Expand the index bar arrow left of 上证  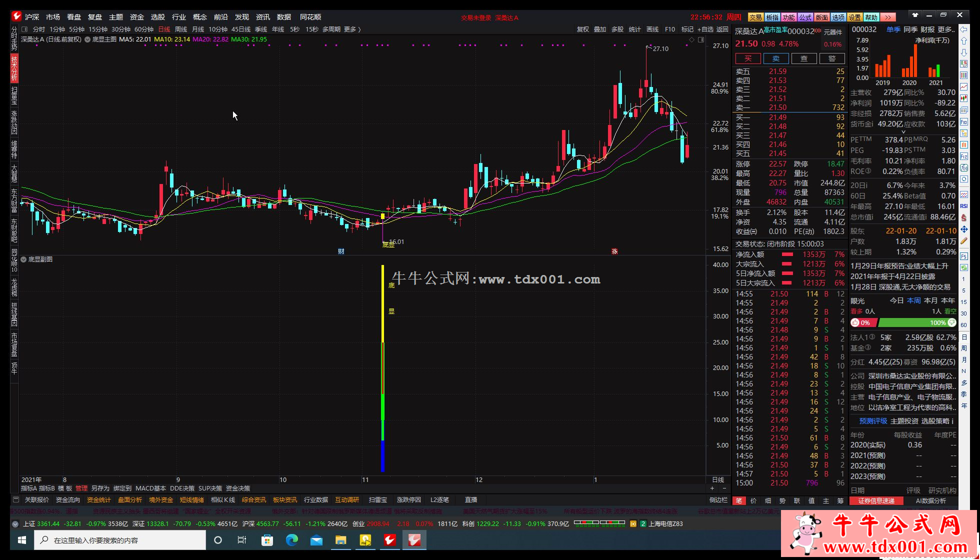(15, 524)
